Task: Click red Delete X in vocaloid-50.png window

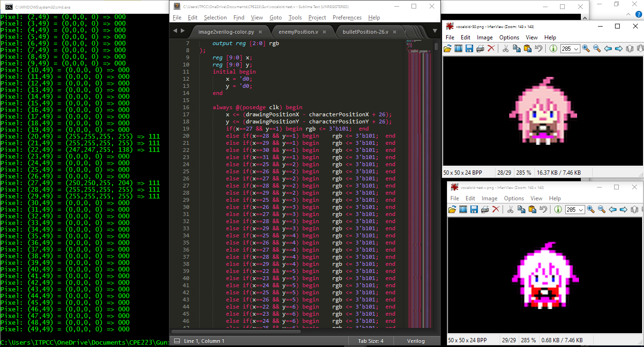Action: coord(491,48)
